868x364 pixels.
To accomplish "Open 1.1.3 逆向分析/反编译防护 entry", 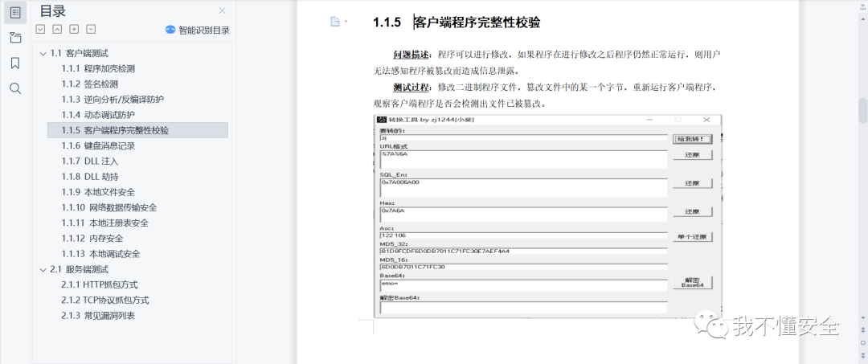I will click(x=113, y=100).
